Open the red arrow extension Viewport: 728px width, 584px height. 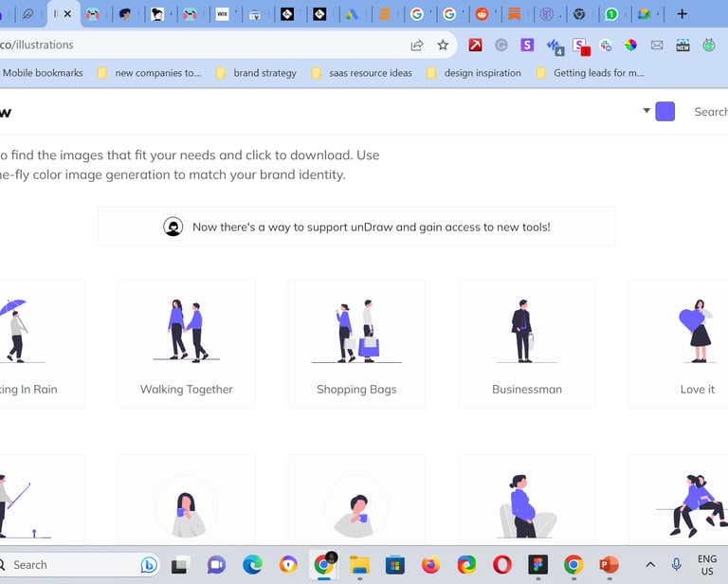pyautogui.click(x=475, y=45)
